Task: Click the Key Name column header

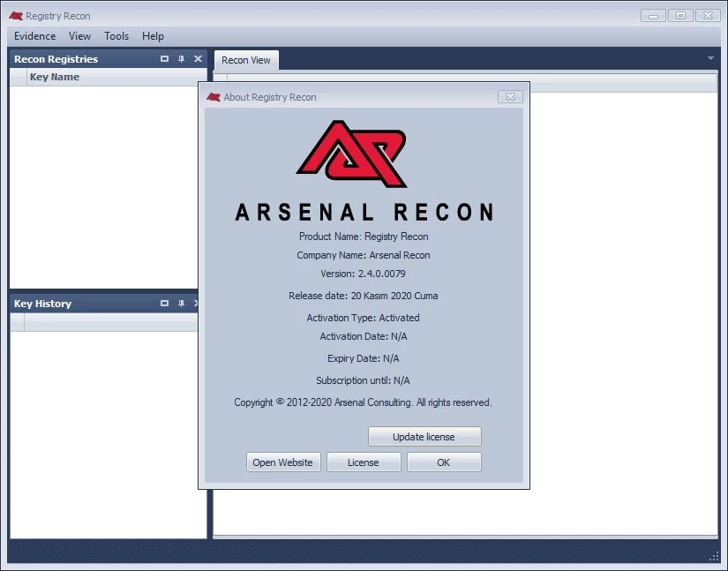Action: pos(117,77)
